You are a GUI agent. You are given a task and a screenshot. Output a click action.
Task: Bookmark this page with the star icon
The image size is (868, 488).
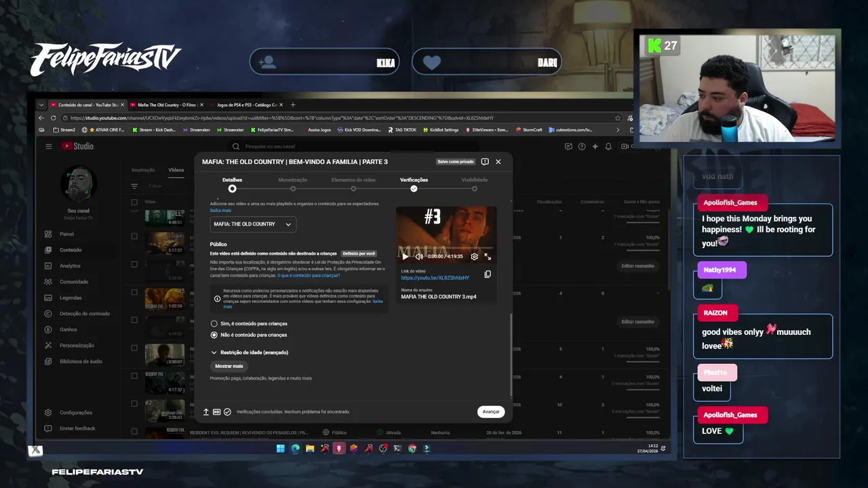coord(618,118)
